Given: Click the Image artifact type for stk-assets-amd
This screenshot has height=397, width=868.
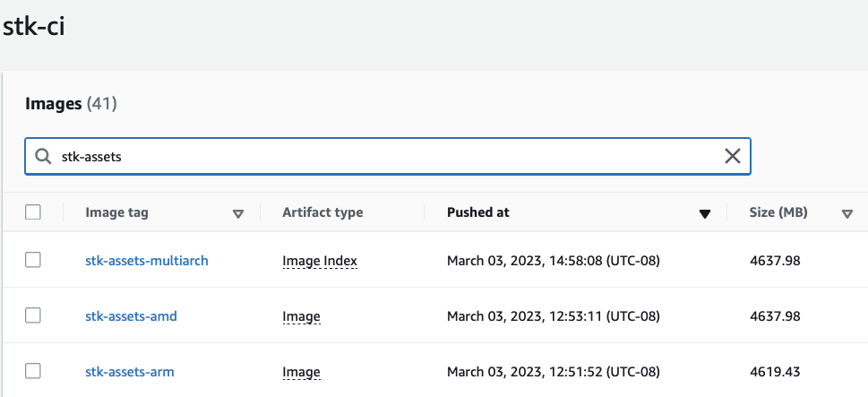Looking at the screenshot, I should (x=301, y=316).
